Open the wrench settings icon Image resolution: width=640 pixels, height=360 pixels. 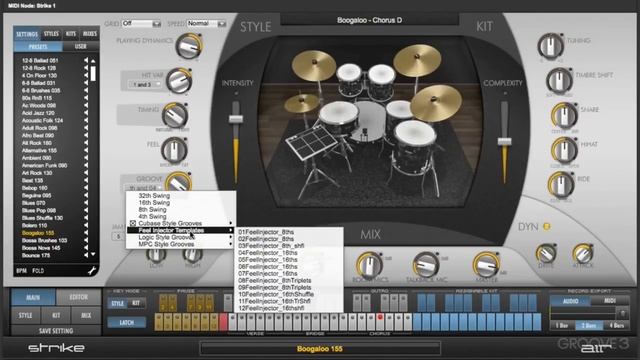click(92, 271)
